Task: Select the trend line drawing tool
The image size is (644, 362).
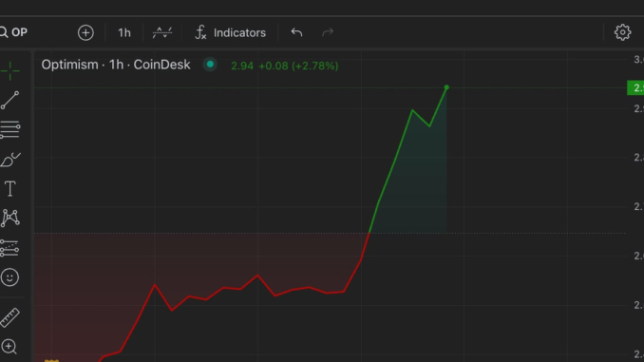Action: (9, 101)
